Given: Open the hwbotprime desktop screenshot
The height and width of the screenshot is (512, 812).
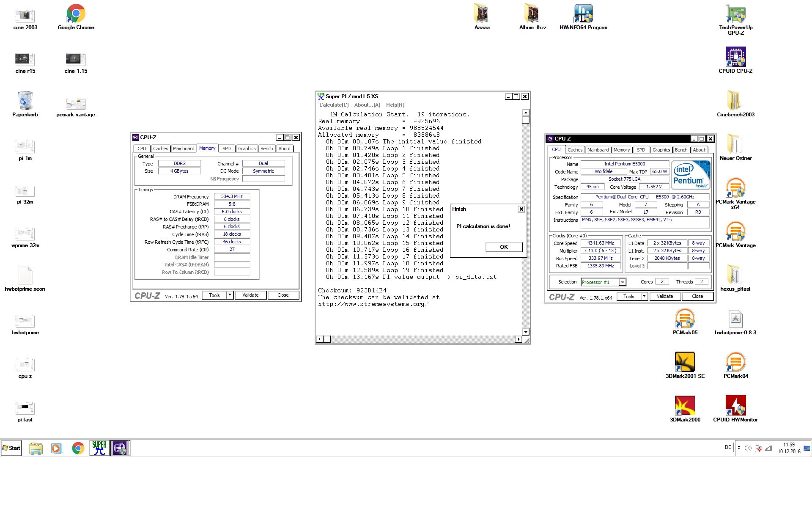Looking at the screenshot, I should (x=25, y=325).
